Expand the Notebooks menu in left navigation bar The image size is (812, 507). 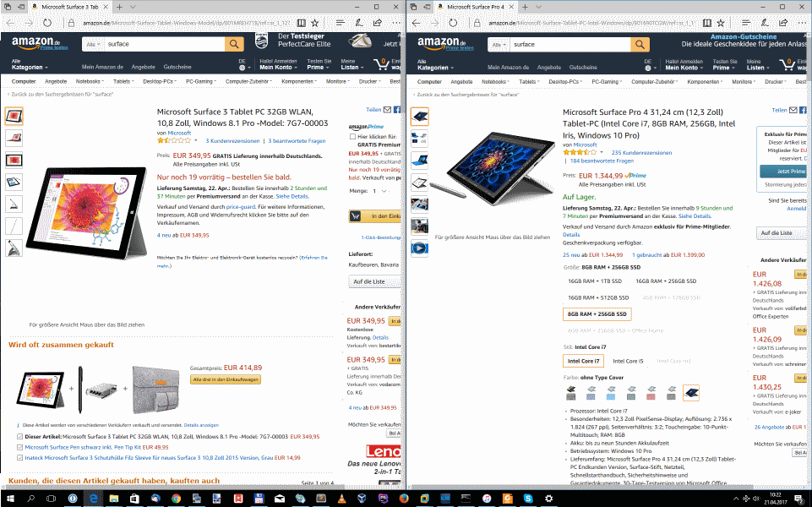[x=90, y=81]
